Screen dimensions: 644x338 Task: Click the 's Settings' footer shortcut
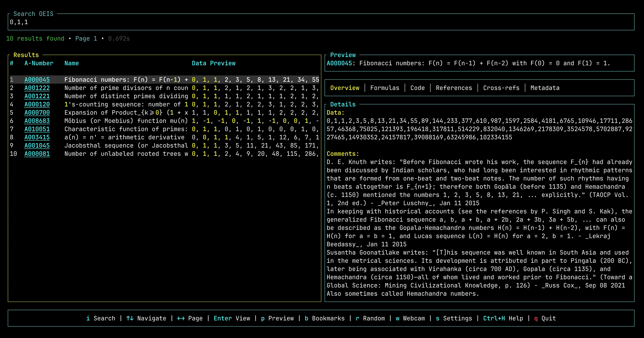454,318
